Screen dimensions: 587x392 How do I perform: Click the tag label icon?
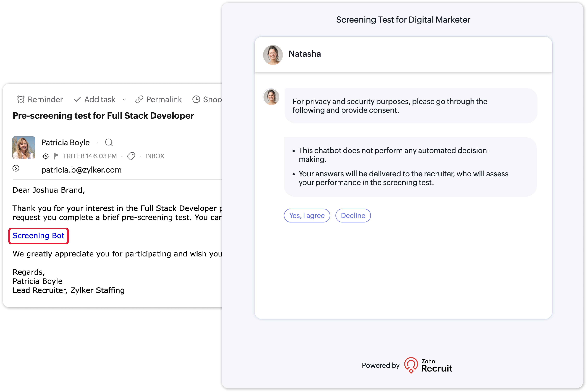pyautogui.click(x=131, y=156)
